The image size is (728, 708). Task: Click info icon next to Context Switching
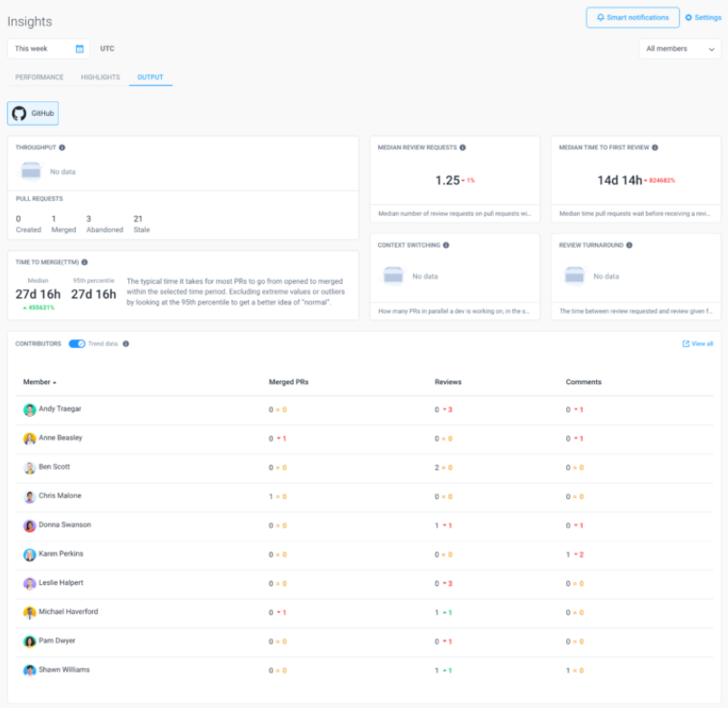446,245
